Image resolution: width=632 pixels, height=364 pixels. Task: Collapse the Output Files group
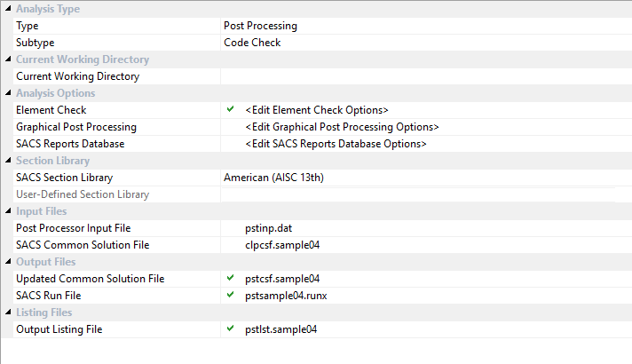[x=7, y=262]
